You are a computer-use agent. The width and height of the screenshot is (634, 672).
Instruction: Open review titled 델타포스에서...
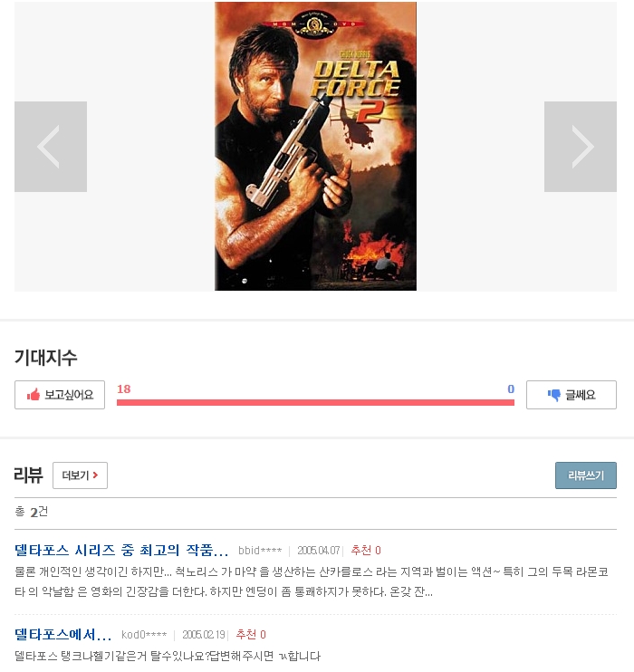(63, 635)
